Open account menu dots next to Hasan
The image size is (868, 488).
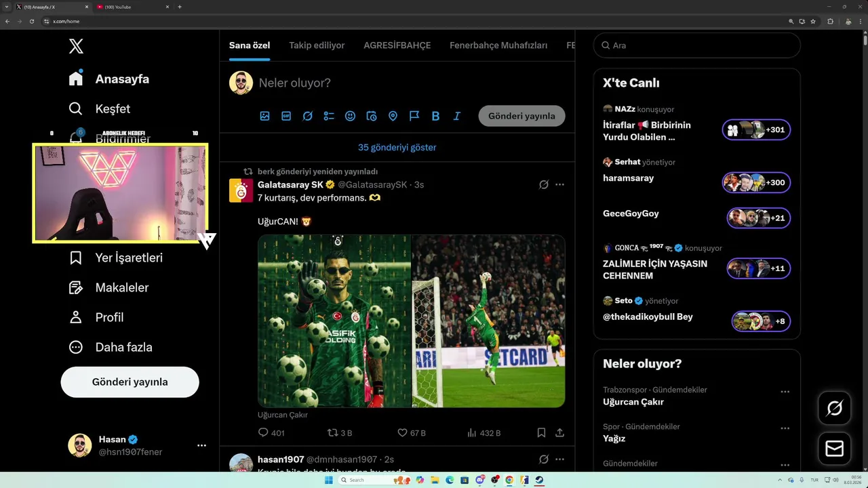(201, 445)
